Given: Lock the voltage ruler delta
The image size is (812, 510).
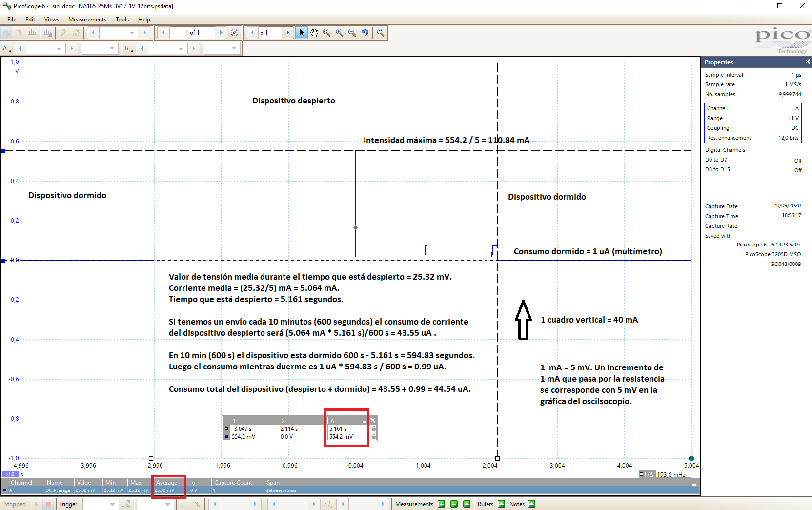Looking at the screenshot, I should [374, 436].
